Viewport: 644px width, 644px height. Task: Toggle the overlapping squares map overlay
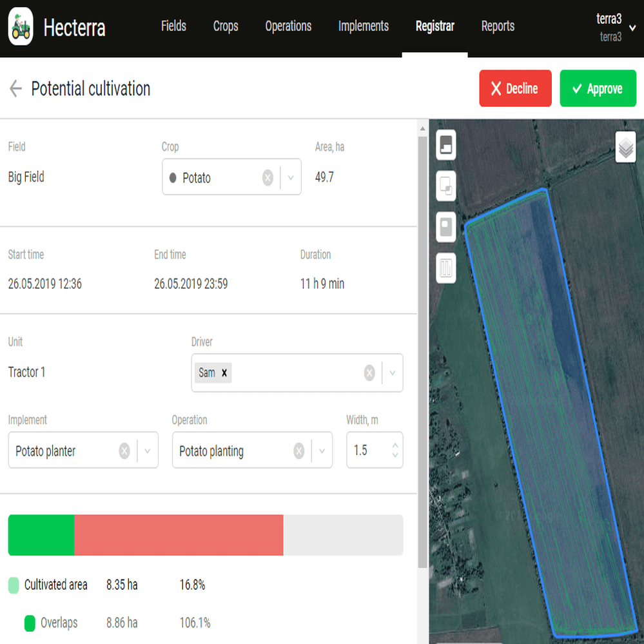pyautogui.click(x=446, y=186)
